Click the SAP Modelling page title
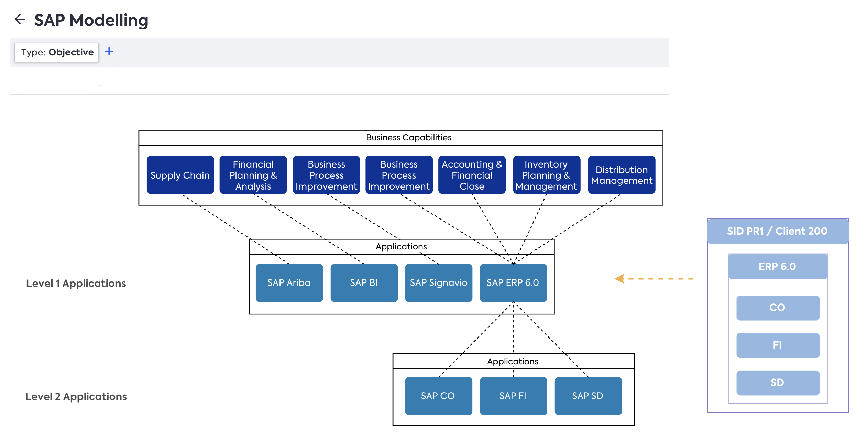The height and width of the screenshot is (438, 868). tap(91, 20)
